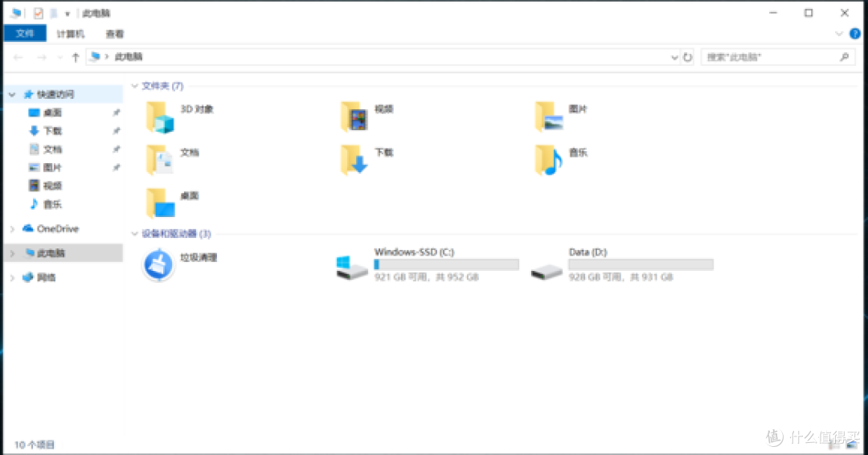Click the 桌面 icon in quick access
Viewport: 868px width, 455px height.
pyautogui.click(x=34, y=113)
